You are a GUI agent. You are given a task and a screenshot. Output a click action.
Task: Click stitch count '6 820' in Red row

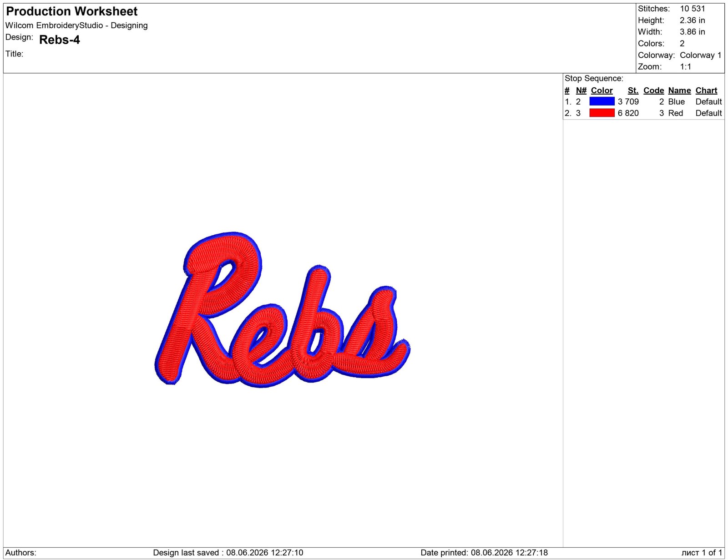tap(628, 113)
